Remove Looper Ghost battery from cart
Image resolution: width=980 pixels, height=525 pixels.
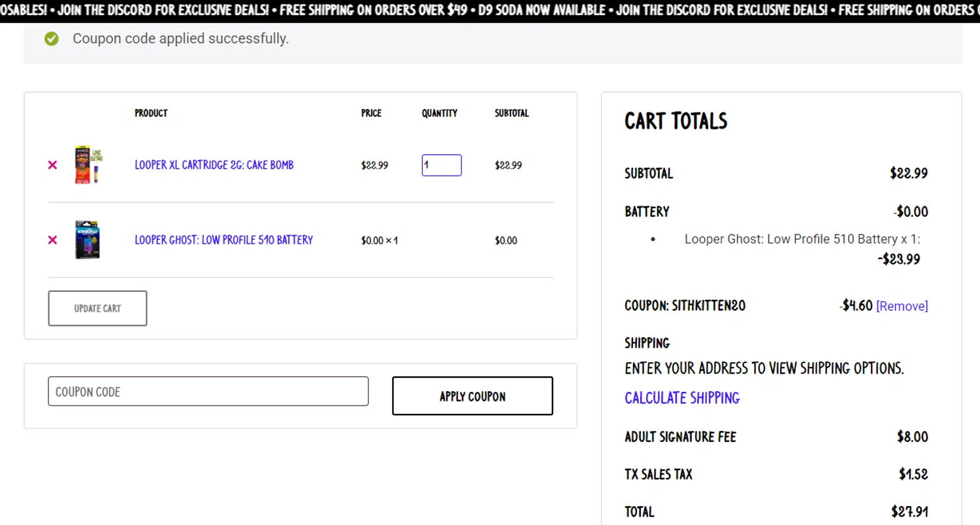52,240
